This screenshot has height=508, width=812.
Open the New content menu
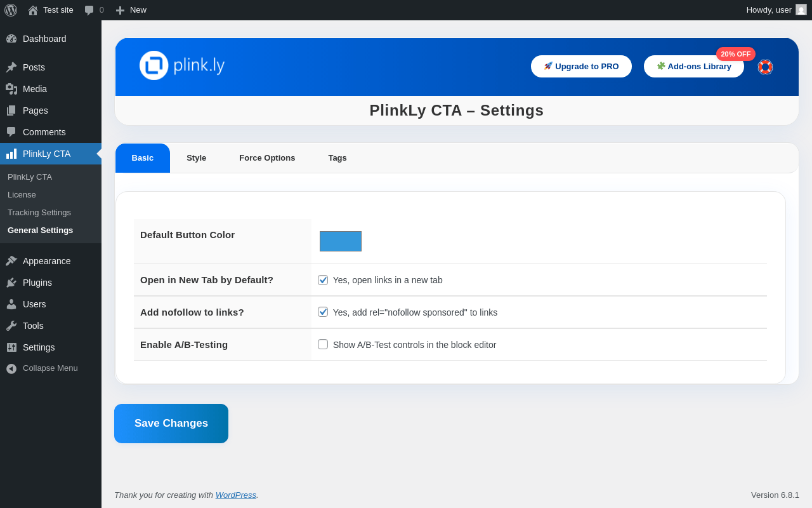click(131, 10)
